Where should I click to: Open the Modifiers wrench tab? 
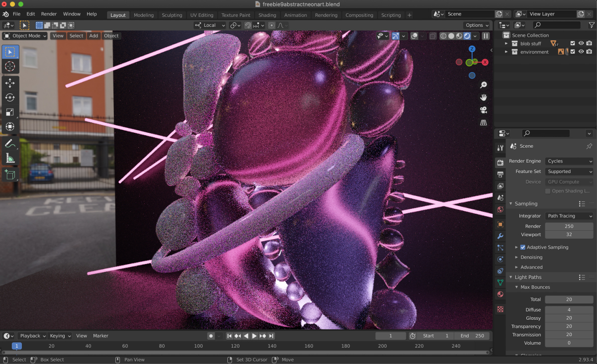pyautogui.click(x=500, y=236)
